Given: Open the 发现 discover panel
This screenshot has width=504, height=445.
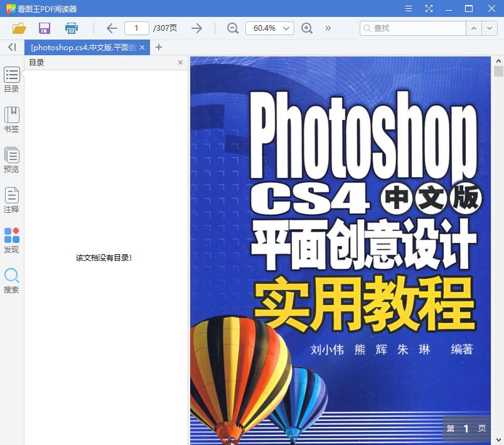Looking at the screenshot, I should [11, 240].
